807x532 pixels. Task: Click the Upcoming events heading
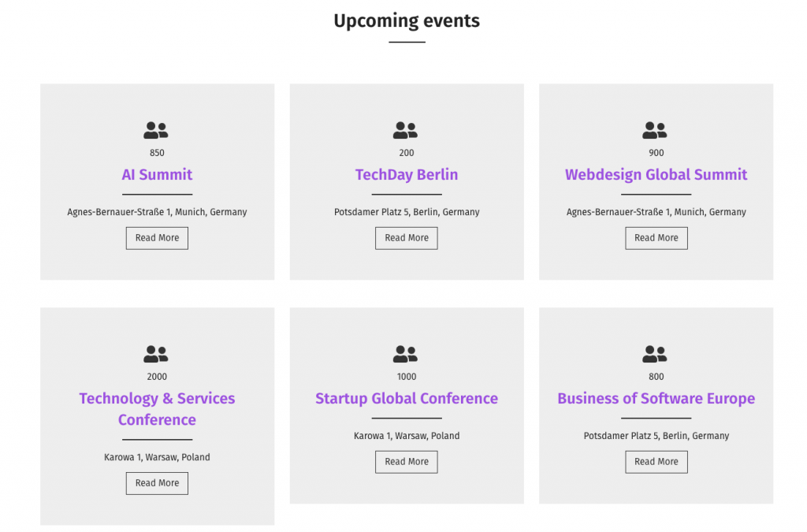407,21
